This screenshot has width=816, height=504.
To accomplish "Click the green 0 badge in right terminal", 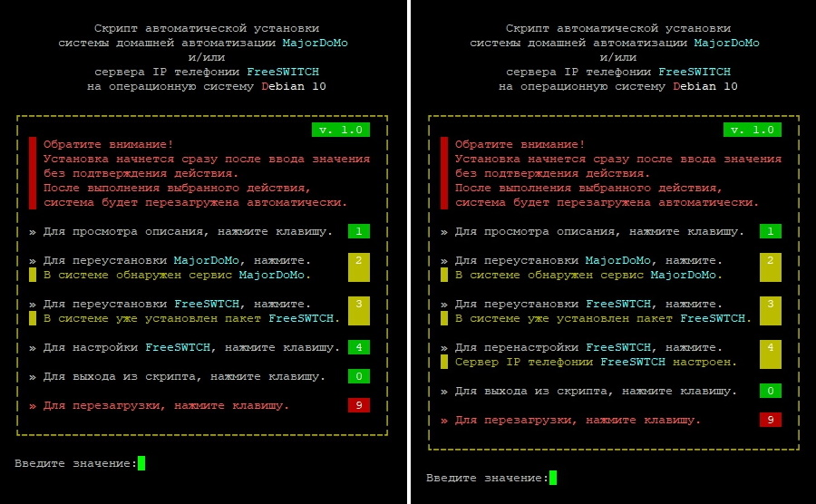I will click(x=770, y=391).
